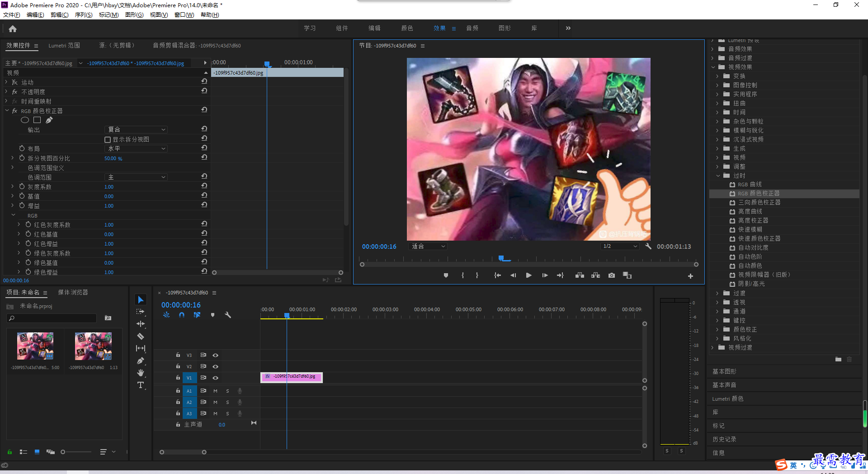The width and height of the screenshot is (868, 474).
Task: Expand 颜色校正 effects folder
Action: click(717, 329)
